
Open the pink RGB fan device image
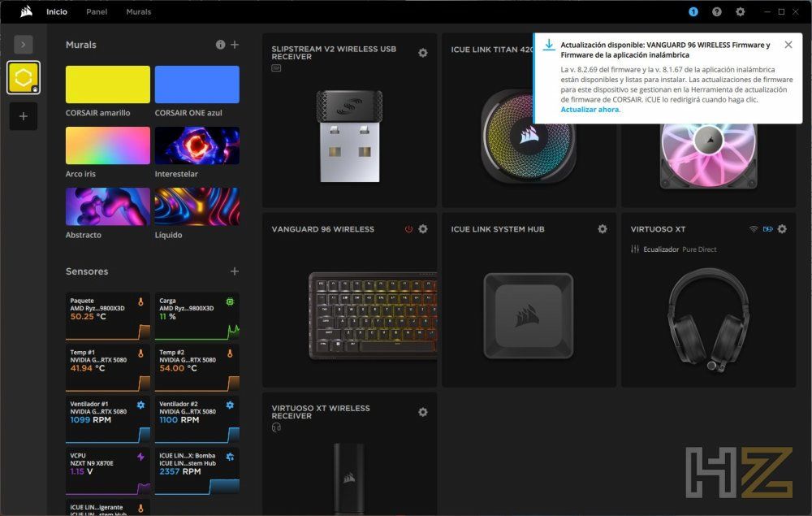pos(708,156)
